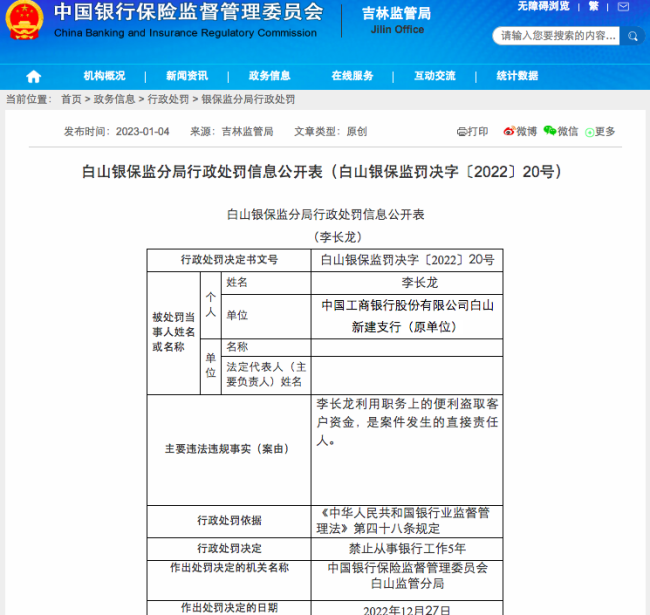Click the 姓名 label cell
Viewport: 650px width, 615px height.
click(x=266, y=283)
